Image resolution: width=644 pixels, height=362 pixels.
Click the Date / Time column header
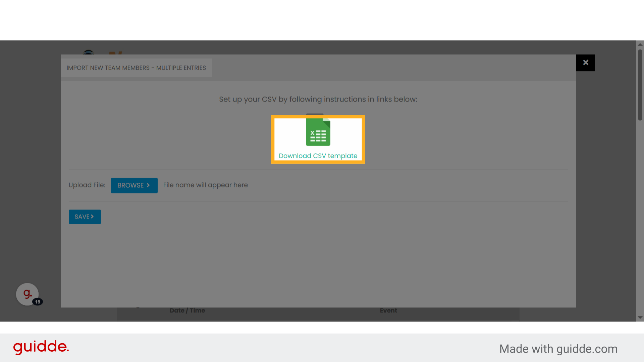click(187, 311)
